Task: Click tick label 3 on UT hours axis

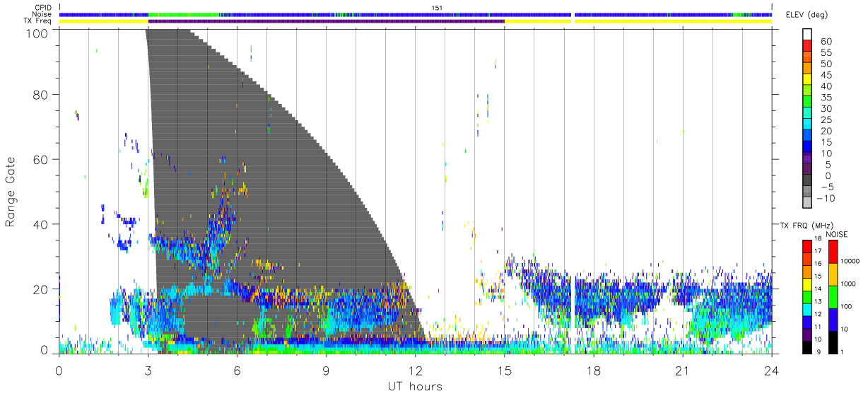Action: pyautogui.click(x=148, y=370)
